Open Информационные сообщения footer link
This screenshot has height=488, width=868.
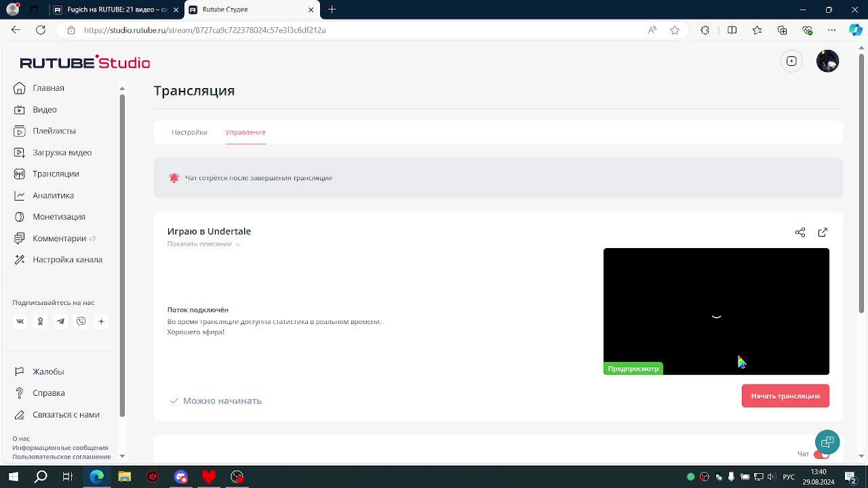click(60, 447)
